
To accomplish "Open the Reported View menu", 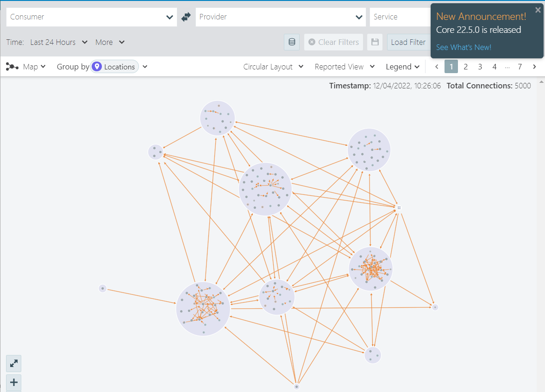I will click(345, 67).
